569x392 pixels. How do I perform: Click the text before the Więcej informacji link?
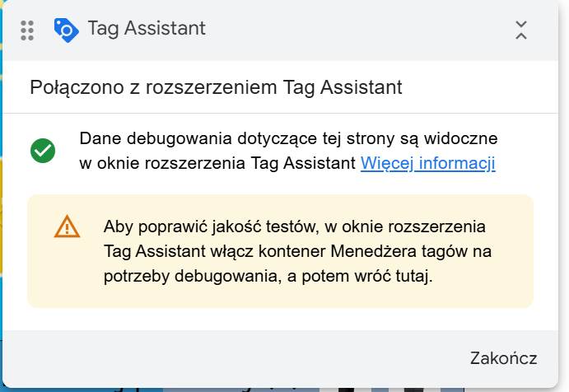tap(218, 163)
